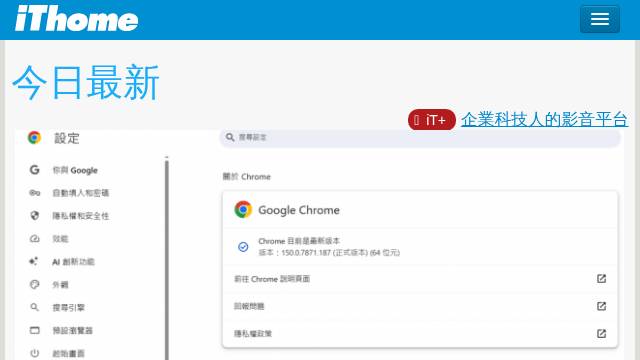Click the Google Chrome title text
This screenshot has width=640, height=360.
[x=299, y=210]
